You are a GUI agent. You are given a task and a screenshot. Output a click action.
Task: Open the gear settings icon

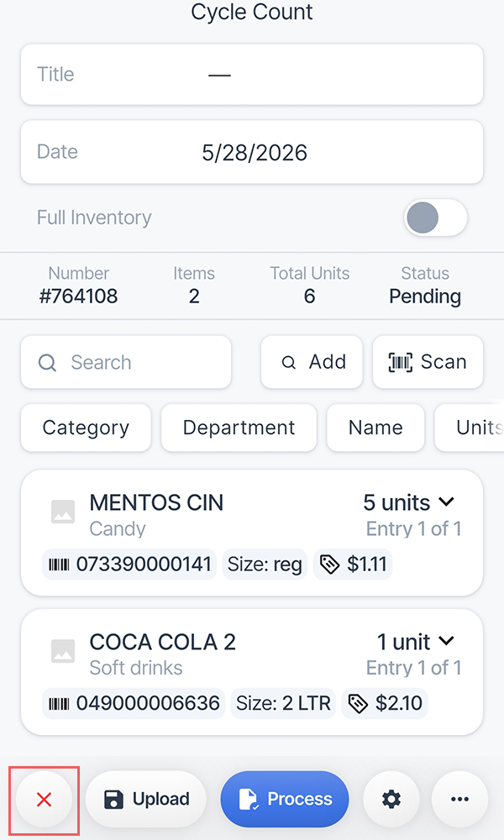pyautogui.click(x=391, y=800)
